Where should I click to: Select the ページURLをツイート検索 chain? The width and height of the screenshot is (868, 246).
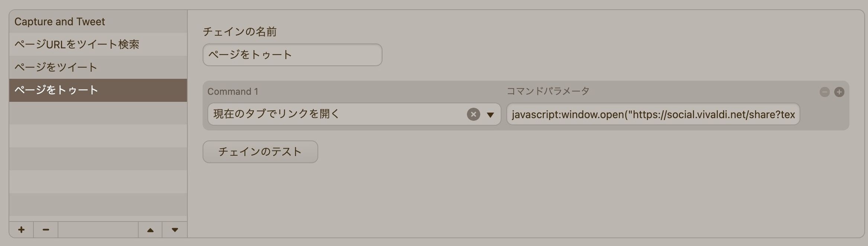(x=98, y=45)
